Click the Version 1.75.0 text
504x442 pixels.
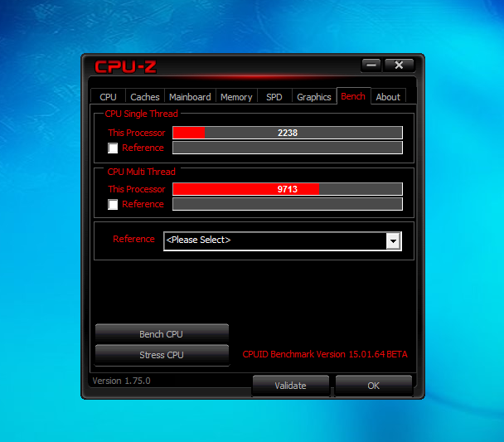[x=121, y=381]
